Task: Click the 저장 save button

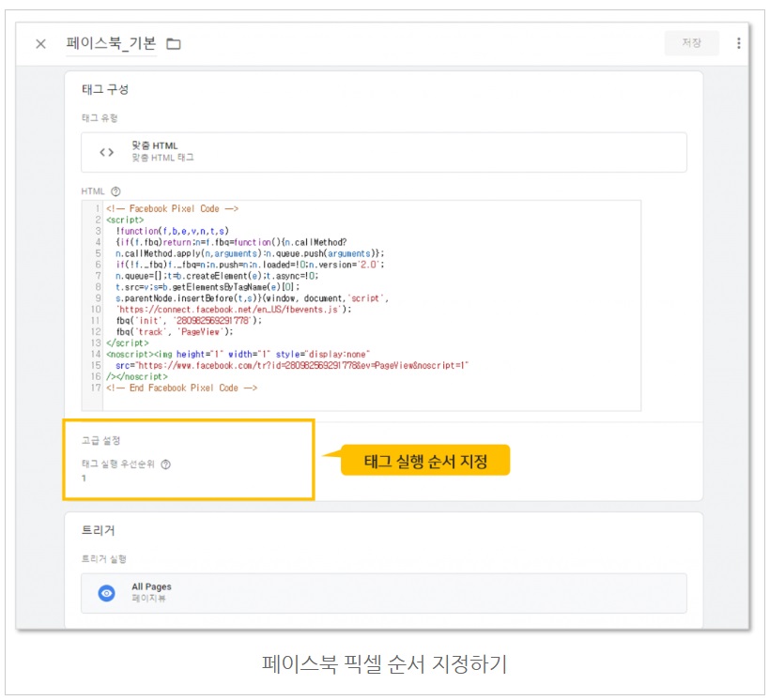Action: click(x=691, y=43)
